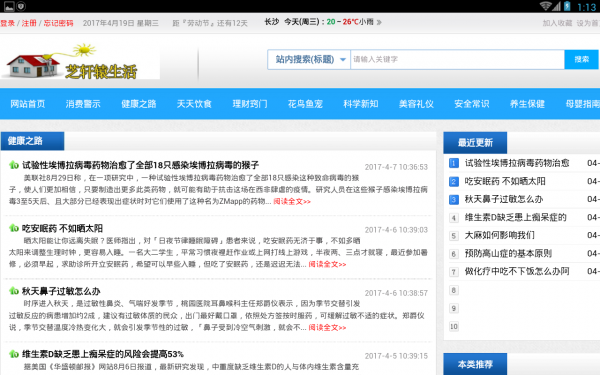Click the timestamp 2017-4-5 10:39:15
This screenshot has width=600, height=375.
click(x=396, y=356)
